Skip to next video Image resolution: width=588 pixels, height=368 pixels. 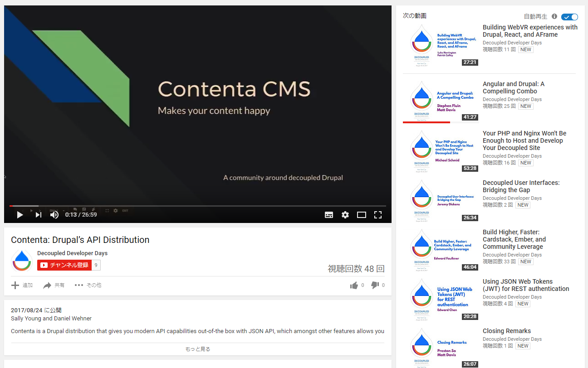coord(39,215)
